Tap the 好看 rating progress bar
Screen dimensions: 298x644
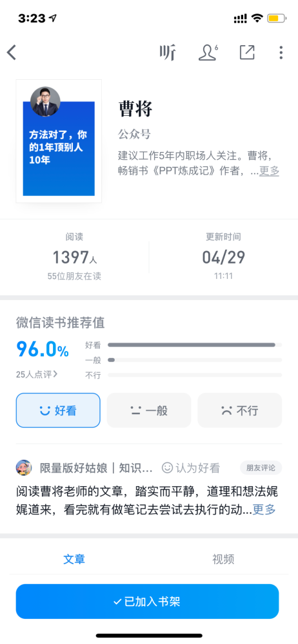pyautogui.click(x=195, y=345)
